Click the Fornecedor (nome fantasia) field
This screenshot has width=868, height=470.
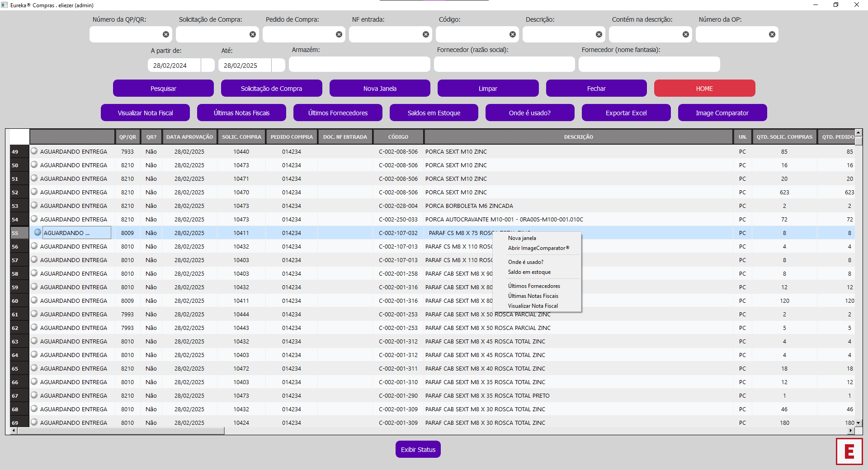(x=649, y=64)
